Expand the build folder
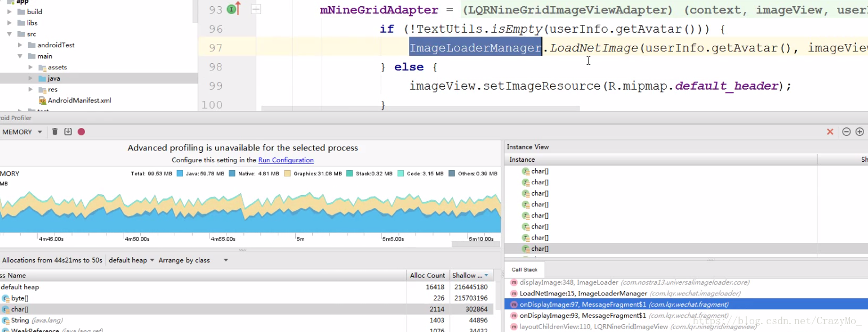 coord(10,11)
